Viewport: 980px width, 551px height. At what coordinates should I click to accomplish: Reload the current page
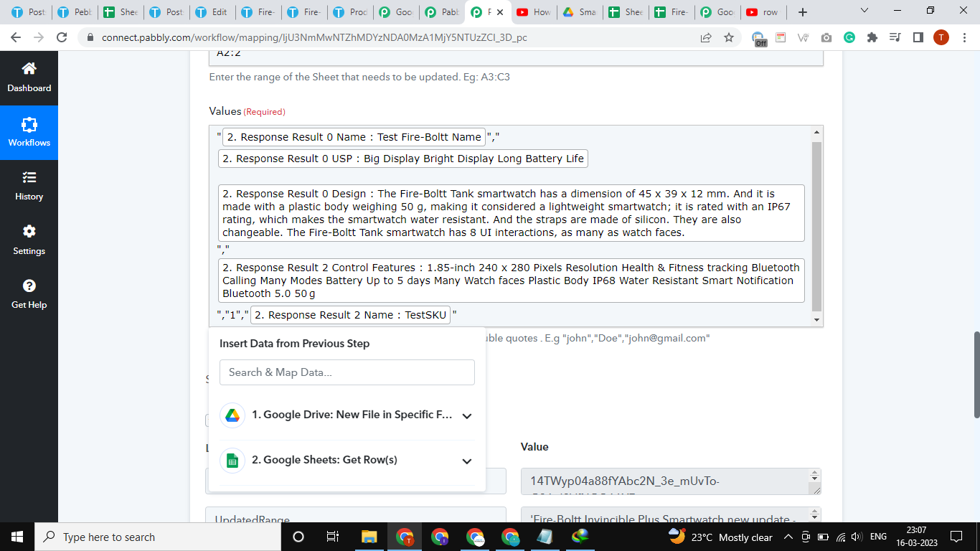click(62, 37)
